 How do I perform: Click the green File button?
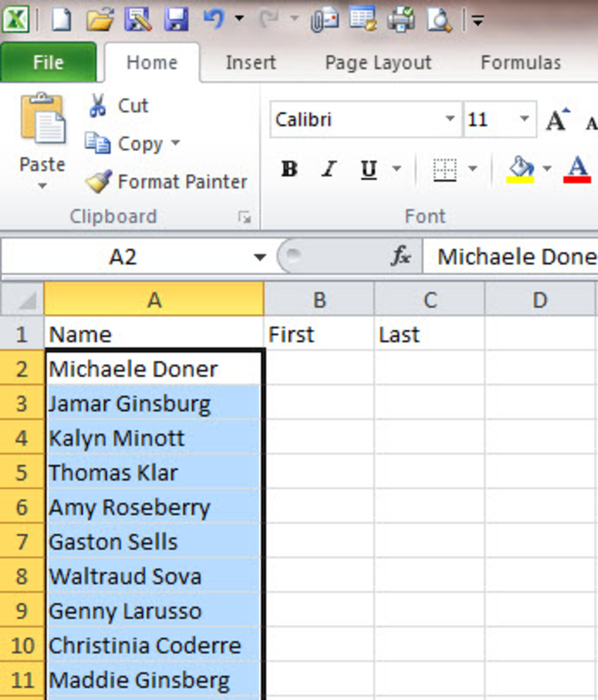tap(48, 62)
